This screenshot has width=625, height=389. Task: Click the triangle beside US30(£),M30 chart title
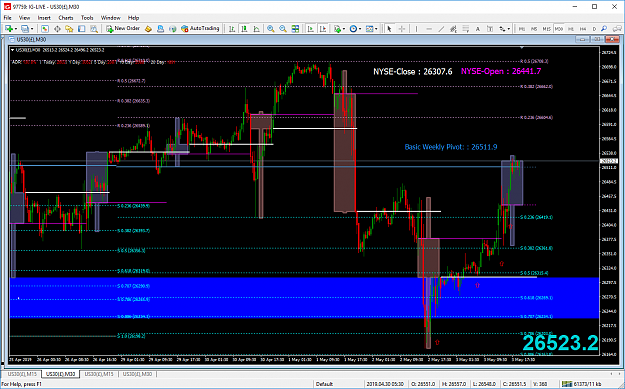tap(13, 50)
